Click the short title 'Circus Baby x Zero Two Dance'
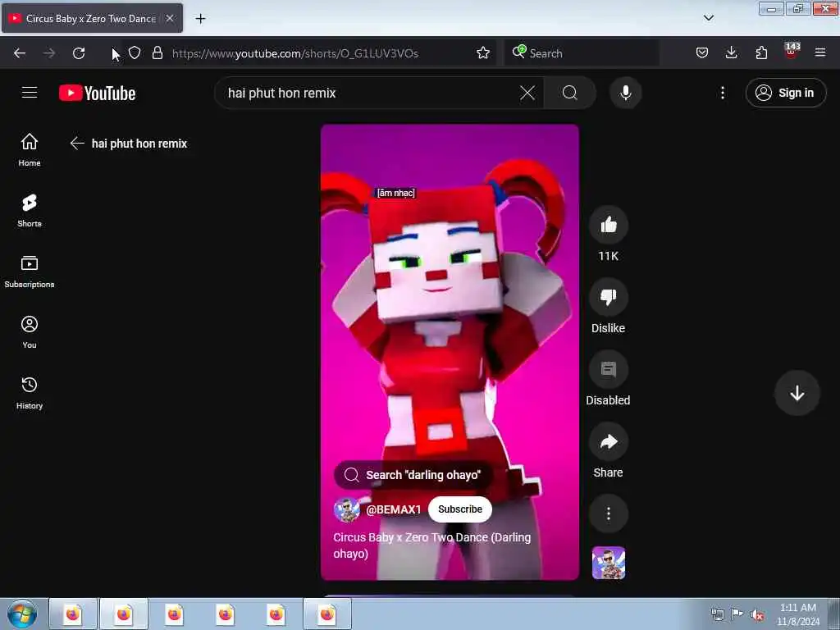The width and height of the screenshot is (840, 630). click(431, 545)
